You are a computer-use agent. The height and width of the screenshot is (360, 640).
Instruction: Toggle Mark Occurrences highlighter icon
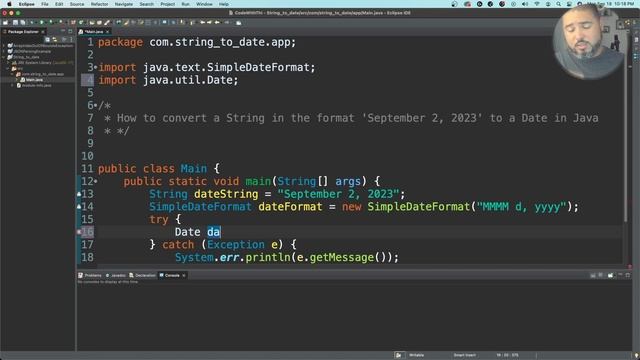click(x=126, y=22)
